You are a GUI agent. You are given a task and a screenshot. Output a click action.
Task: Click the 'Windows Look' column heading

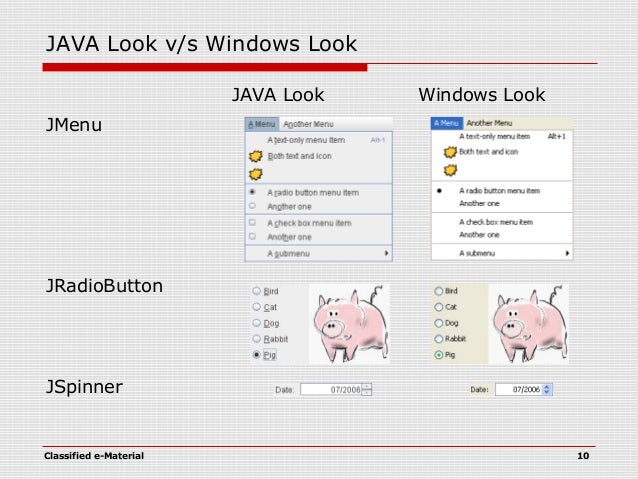pyautogui.click(x=482, y=95)
